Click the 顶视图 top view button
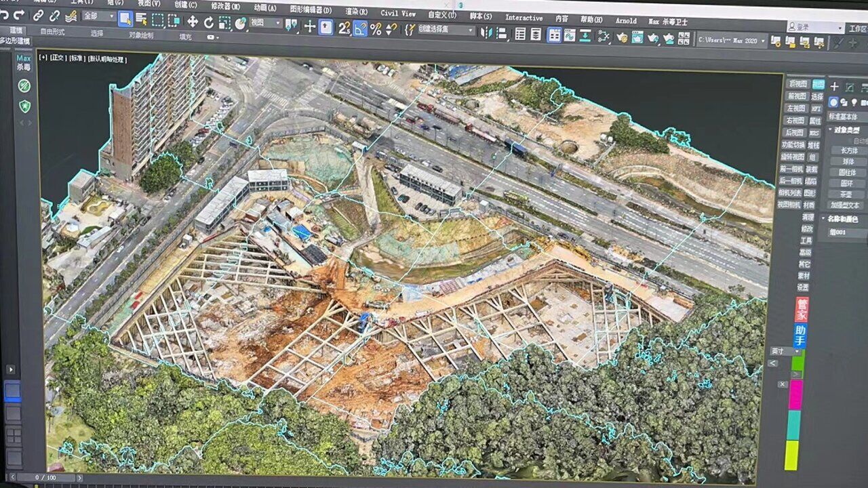 pyautogui.click(x=797, y=84)
